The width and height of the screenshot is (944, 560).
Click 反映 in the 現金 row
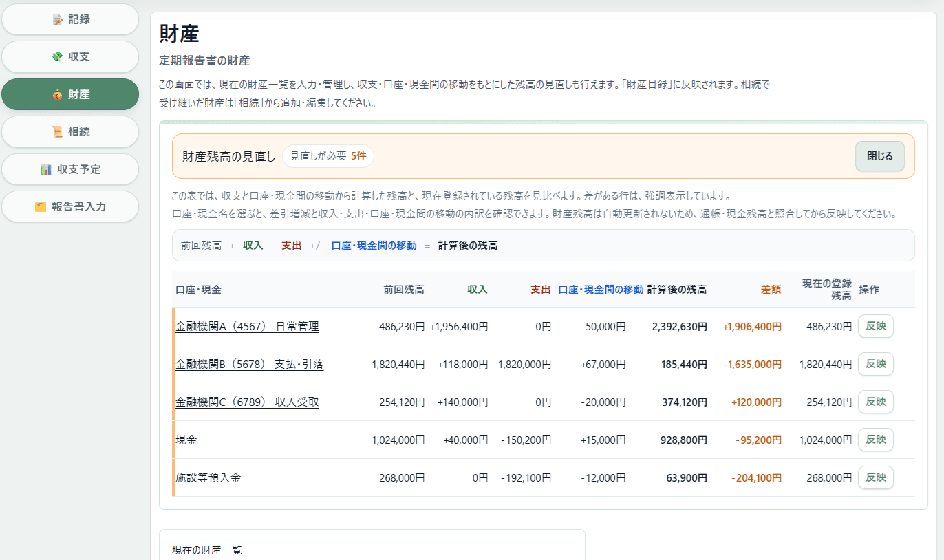(876, 440)
